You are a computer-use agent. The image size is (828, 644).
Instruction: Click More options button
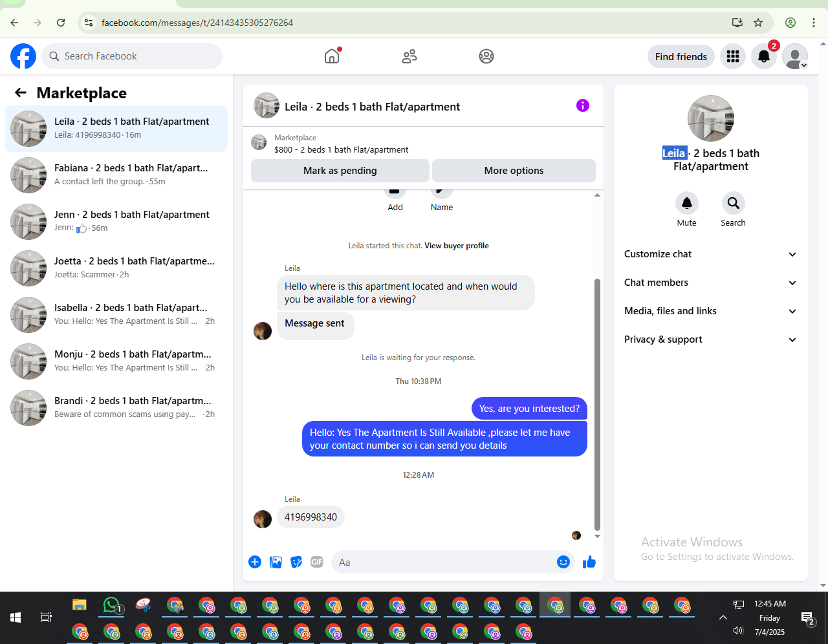(x=514, y=171)
